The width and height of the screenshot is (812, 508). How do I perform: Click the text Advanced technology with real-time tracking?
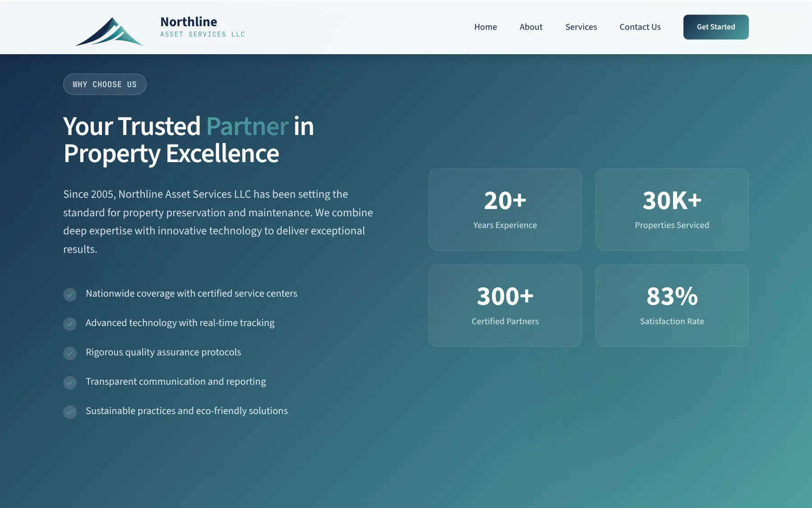click(x=180, y=323)
